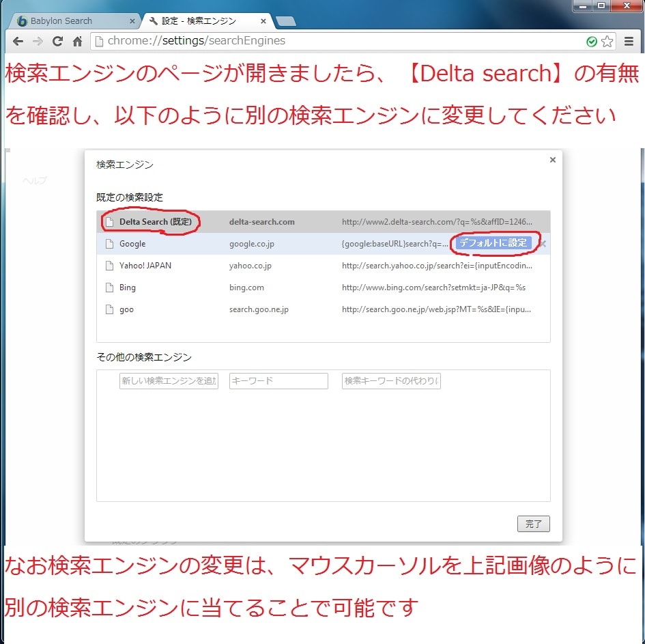The width and height of the screenshot is (645, 644).
Task: Bookmark the page with the star icon
Action: click(607, 41)
